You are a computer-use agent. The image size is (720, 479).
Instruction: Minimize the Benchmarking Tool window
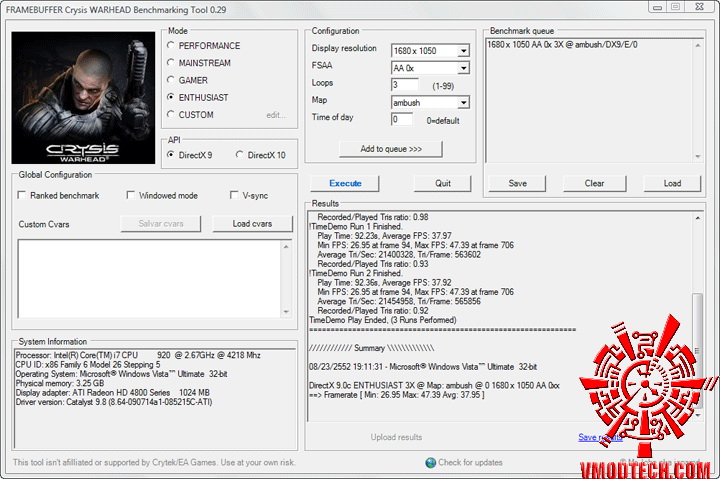(658, 7)
